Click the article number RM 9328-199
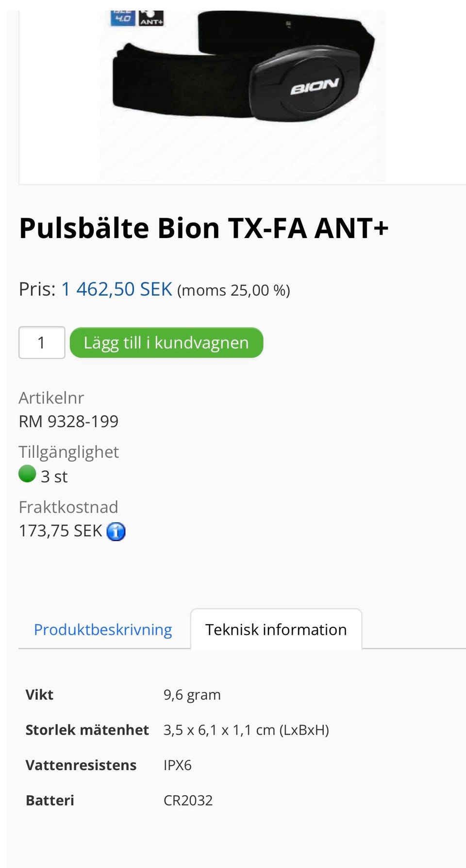This screenshot has width=466, height=868. click(68, 421)
